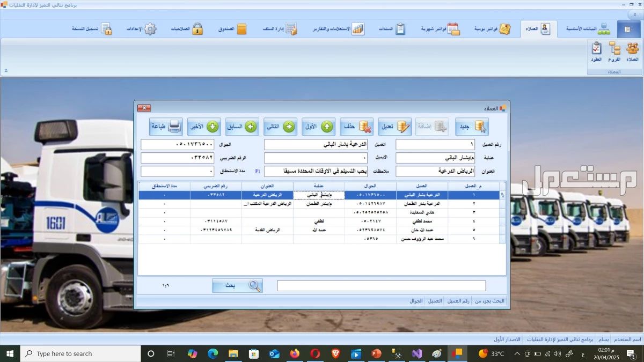Open the الفروع branches icon
The height and width of the screenshot is (362, 644).
point(614,52)
